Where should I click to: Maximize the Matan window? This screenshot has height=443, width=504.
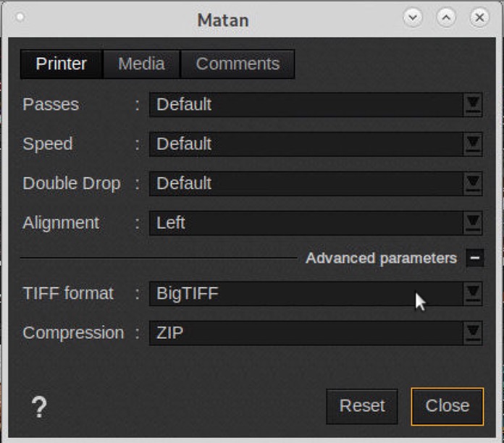pos(446,18)
